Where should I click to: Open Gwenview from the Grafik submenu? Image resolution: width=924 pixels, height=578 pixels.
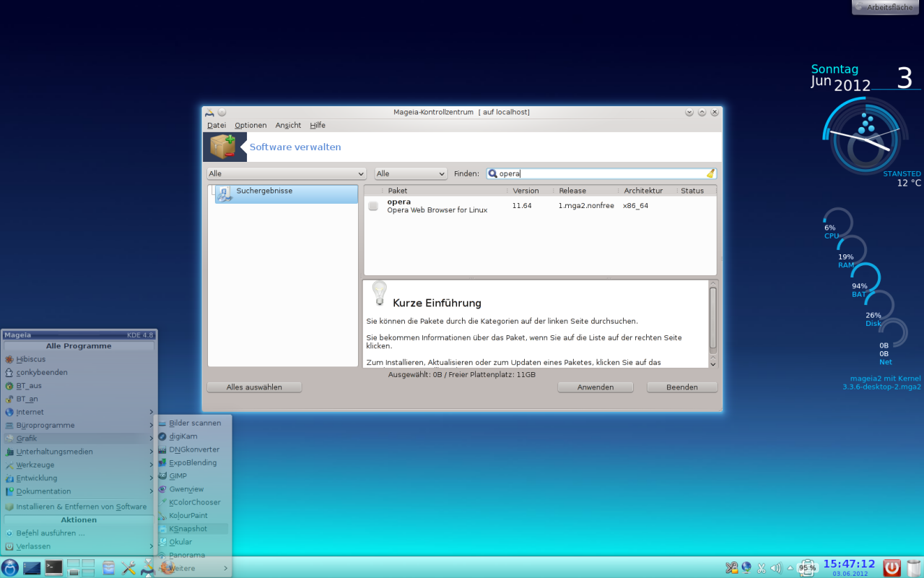point(193,489)
